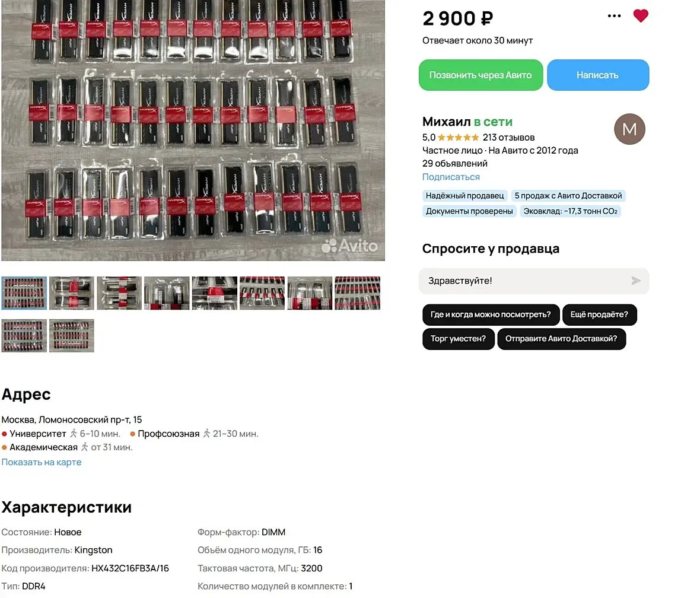Select the fifth thumbnail with red label closeup
Screen dimensions: 700x598
pyautogui.click(x=214, y=293)
